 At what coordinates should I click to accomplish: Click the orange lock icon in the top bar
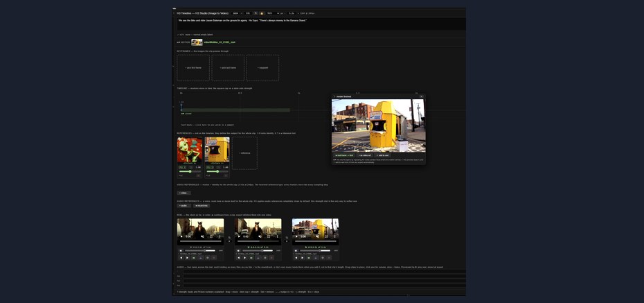(x=262, y=13)
